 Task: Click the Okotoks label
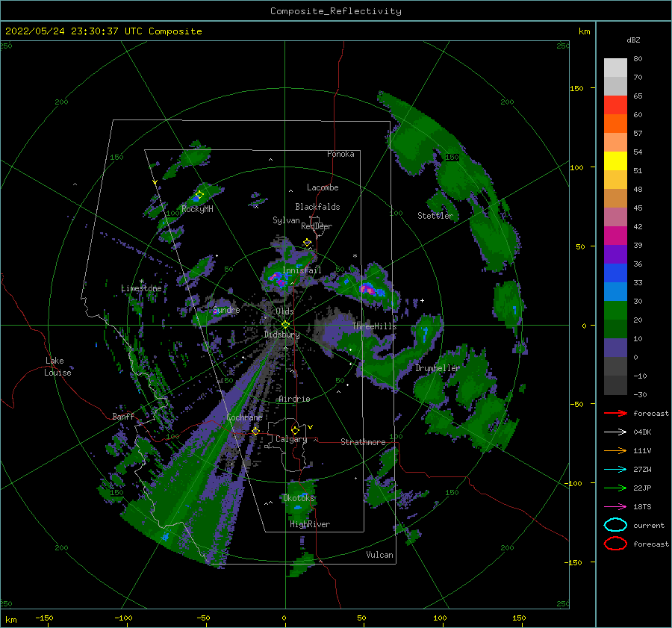(x=299, y=497)
